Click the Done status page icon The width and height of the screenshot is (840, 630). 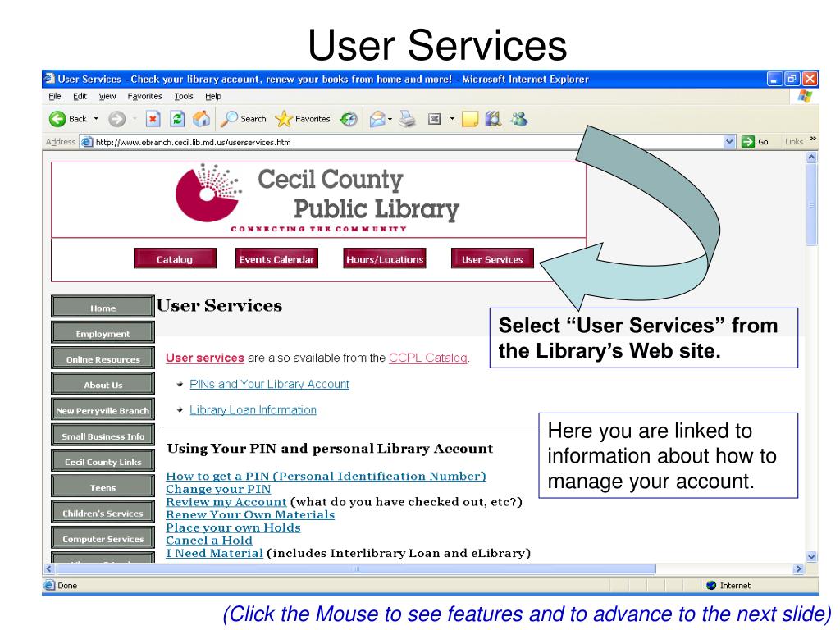tap(49, 585)
